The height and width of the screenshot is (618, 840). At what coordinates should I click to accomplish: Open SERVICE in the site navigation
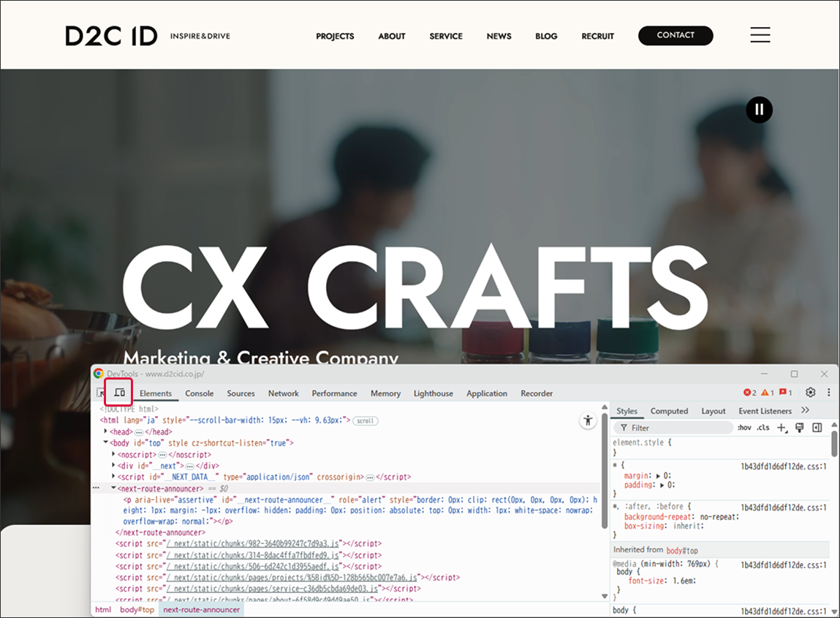pyautogui.click(x=446, y=36)
